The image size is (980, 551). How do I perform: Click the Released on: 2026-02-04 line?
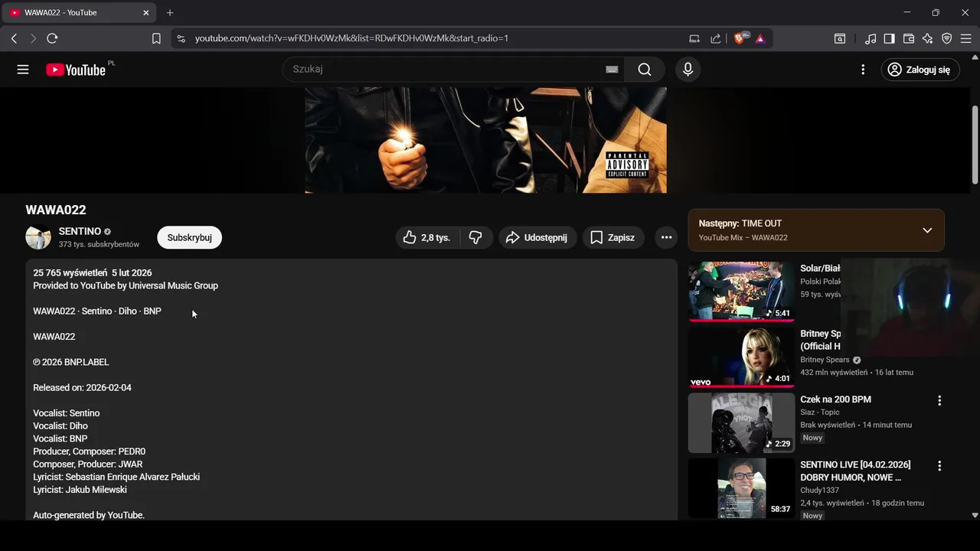point(82,388)
